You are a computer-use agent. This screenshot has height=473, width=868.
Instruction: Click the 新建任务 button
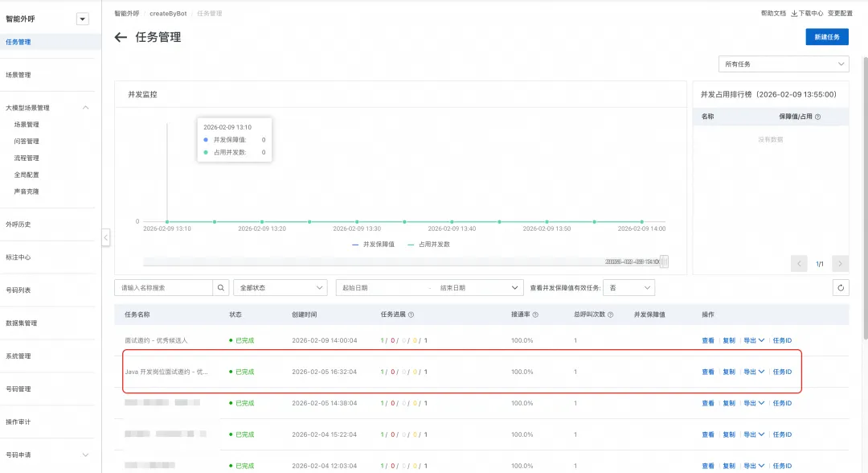point(827,37)
